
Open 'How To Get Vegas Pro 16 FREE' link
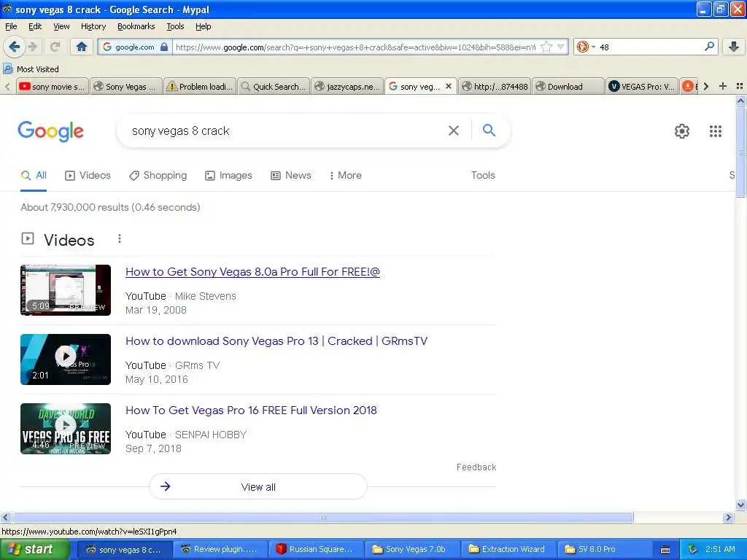[251, 411]
